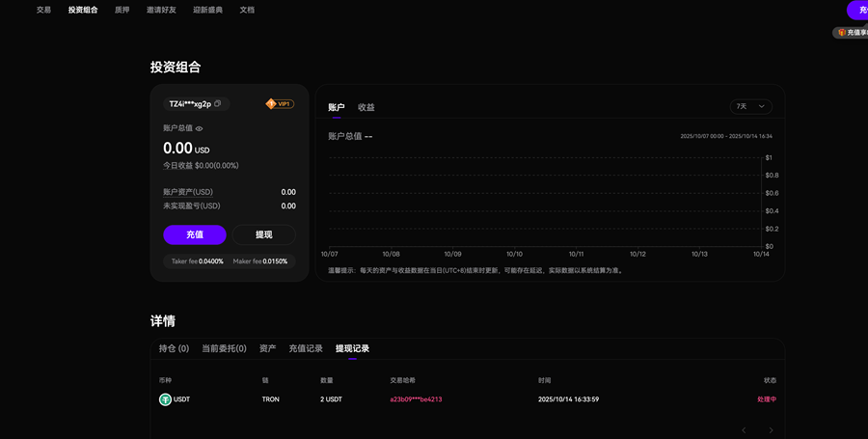The width and height of the screenshot is (868, 439).
Task: Open the 充值记录 deposit records tab
Action: click(306, 348)
